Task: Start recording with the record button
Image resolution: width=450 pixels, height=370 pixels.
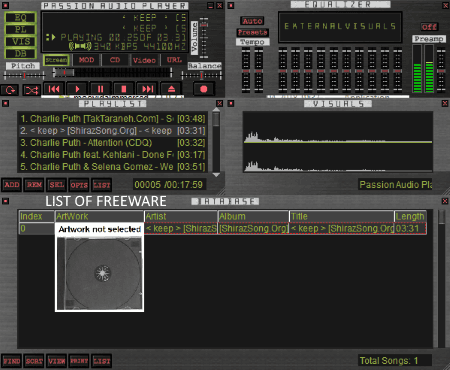Action: click(204, 89)
